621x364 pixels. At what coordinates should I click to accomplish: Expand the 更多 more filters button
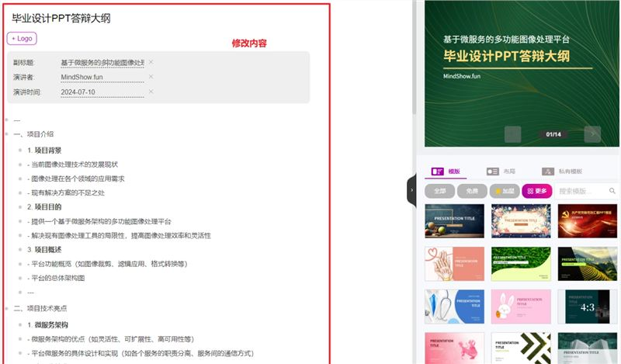click(538, 191)
